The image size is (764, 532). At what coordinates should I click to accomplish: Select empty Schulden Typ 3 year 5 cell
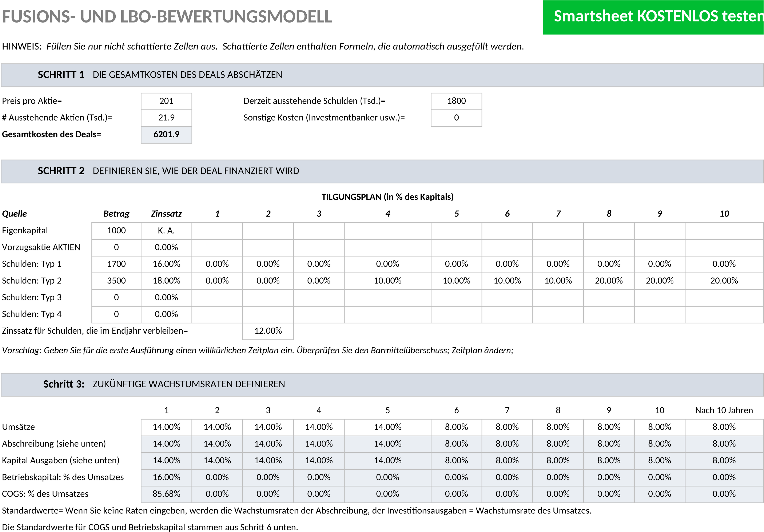(456, 298)
